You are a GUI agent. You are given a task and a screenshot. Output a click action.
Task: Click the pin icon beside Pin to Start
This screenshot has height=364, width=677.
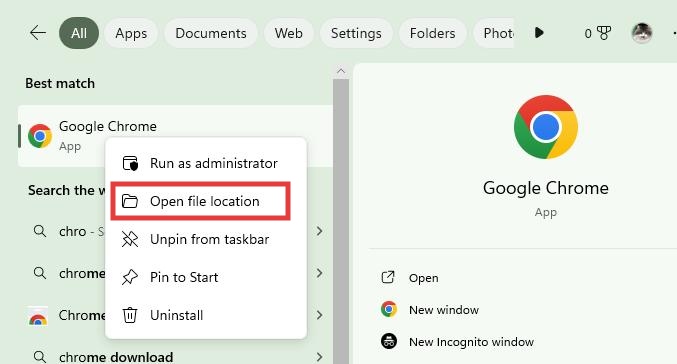coord(130,277)
